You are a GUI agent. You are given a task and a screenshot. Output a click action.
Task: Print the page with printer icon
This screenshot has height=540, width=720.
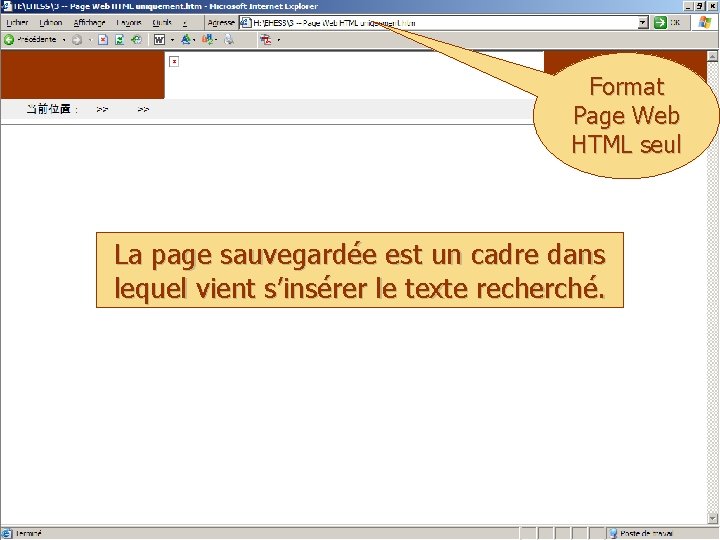[x=229, y=40]
